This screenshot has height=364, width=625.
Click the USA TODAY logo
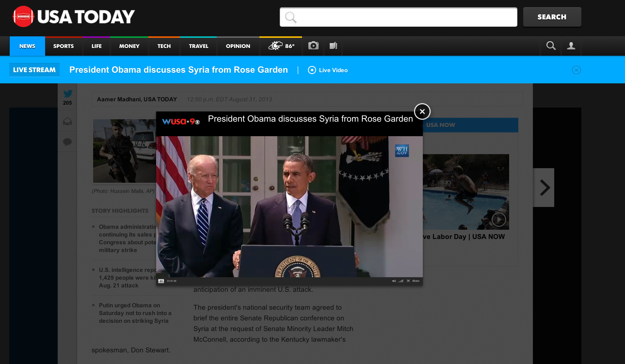pyautogui.click(x=74, y=17)
